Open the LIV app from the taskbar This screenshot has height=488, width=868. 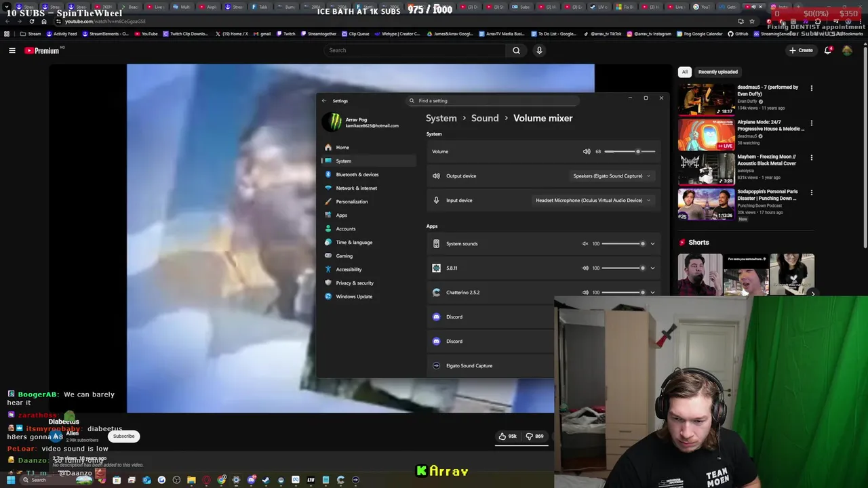pos(311,480)
